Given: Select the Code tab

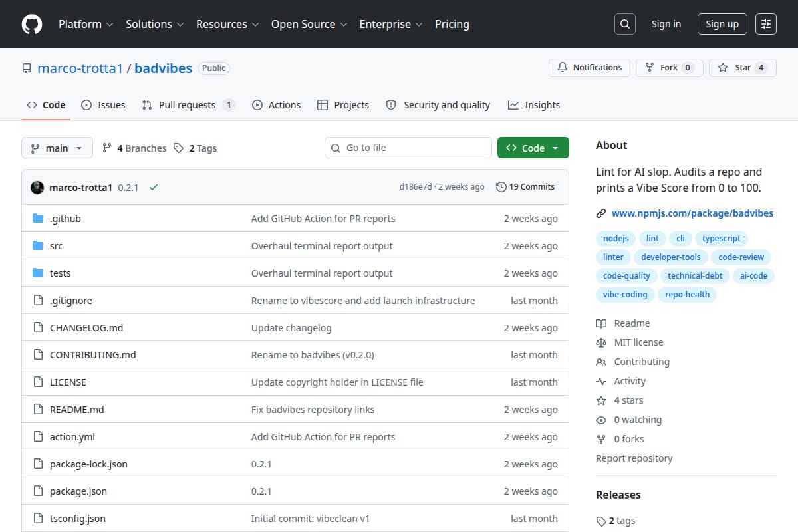Looking at the screenshot, I should pos(46,105).
